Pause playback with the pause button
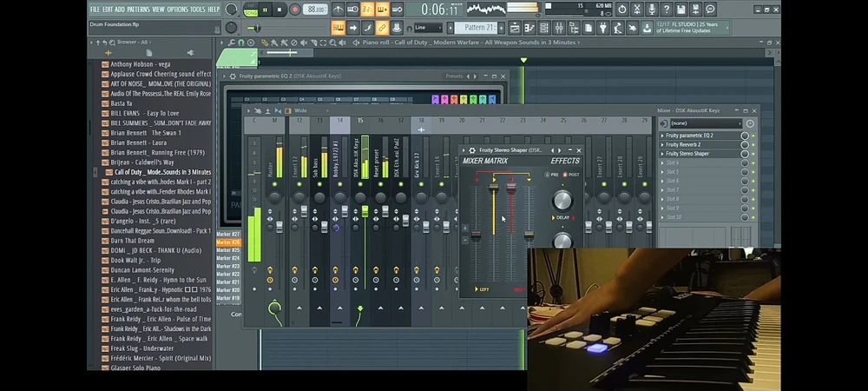 (266, 10)
